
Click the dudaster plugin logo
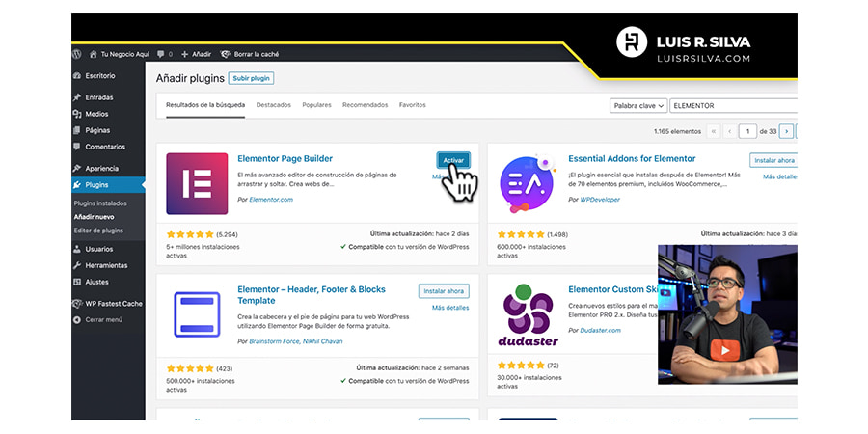528,314
